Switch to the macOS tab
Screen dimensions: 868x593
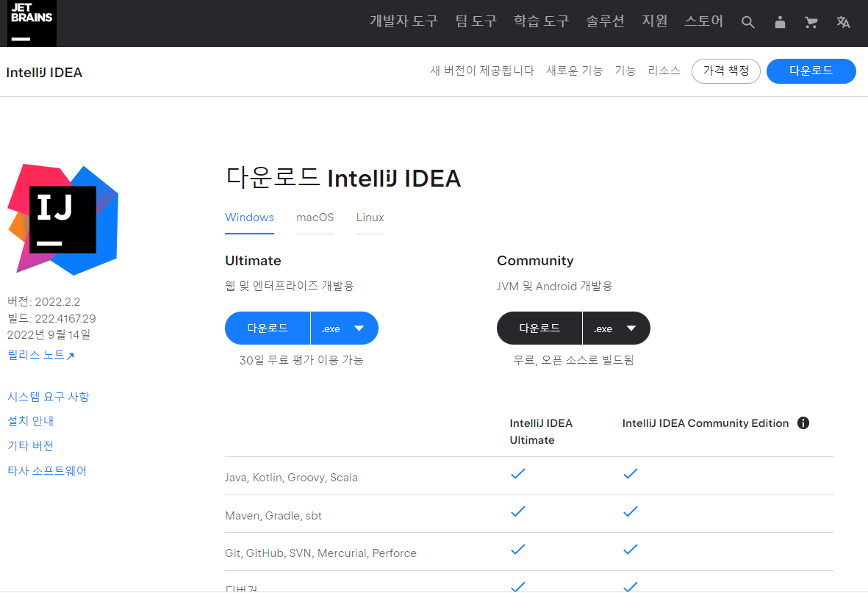(315, 218)
